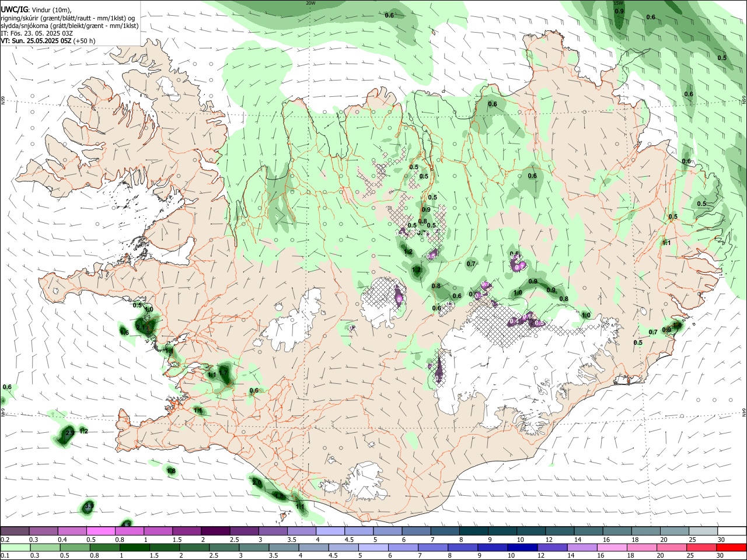
Task: Select the dark blue rain swatch labeled 10
Action: click(522, 547)
